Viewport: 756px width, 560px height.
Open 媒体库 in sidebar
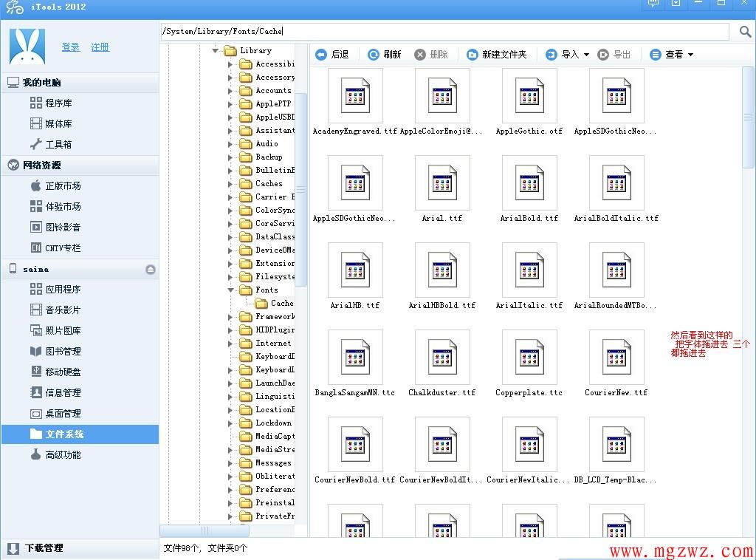coord(51,123)
